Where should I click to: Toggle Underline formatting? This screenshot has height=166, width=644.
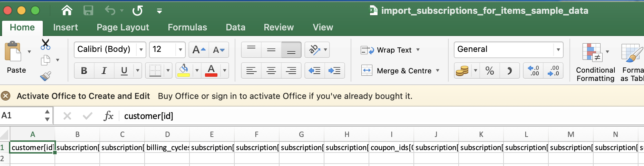(124, 71)
